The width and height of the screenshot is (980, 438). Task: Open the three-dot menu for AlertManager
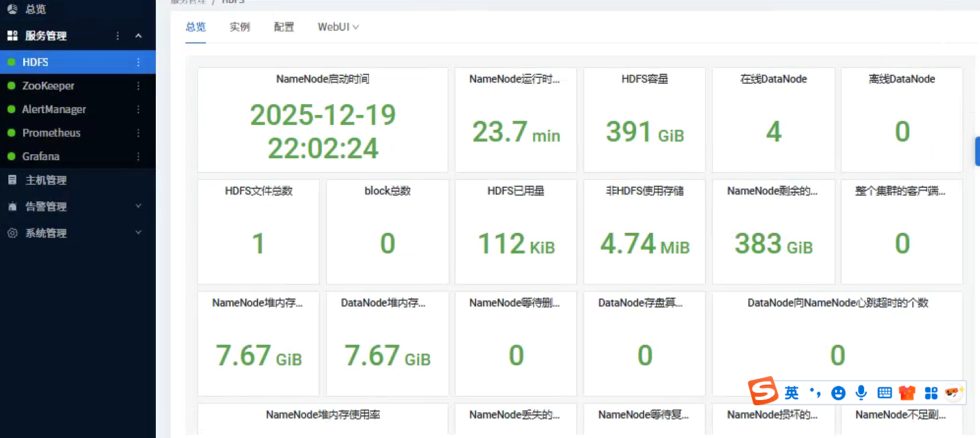(138, 109)
